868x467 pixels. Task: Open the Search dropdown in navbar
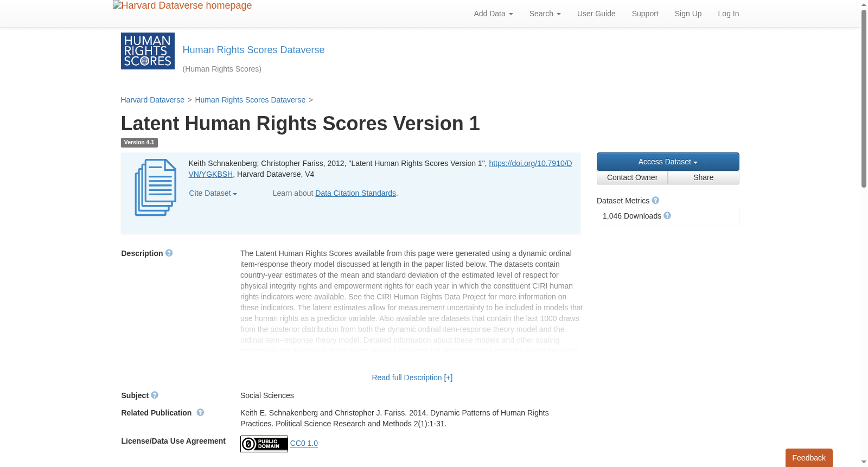pos(545,14)
